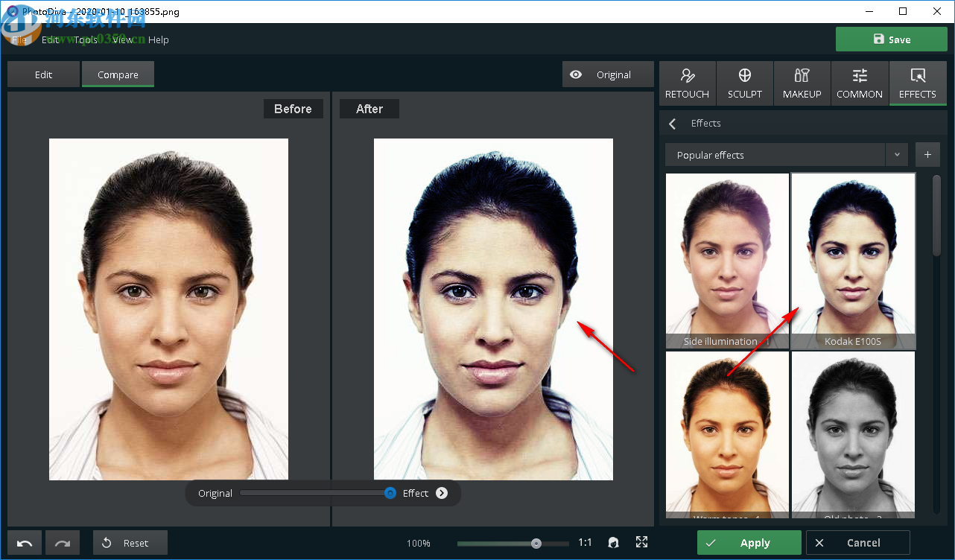
Task: Click the green Apply button
Action: click(x=749, y=543)
